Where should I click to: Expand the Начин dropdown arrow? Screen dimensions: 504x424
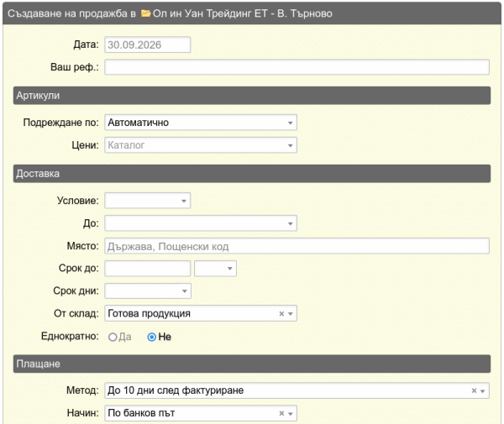291,413
